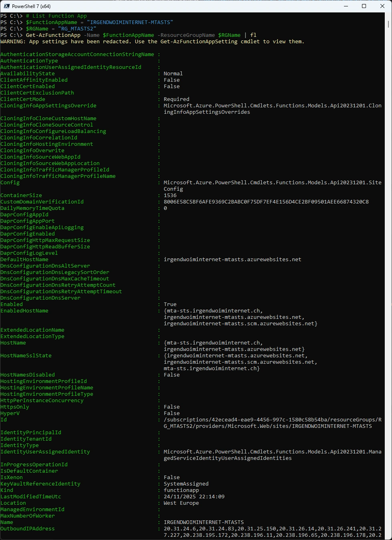Click the Get-AzFunctionApp command text
Image resolution: width=392 pixels, height=540 pixels.
53,35
